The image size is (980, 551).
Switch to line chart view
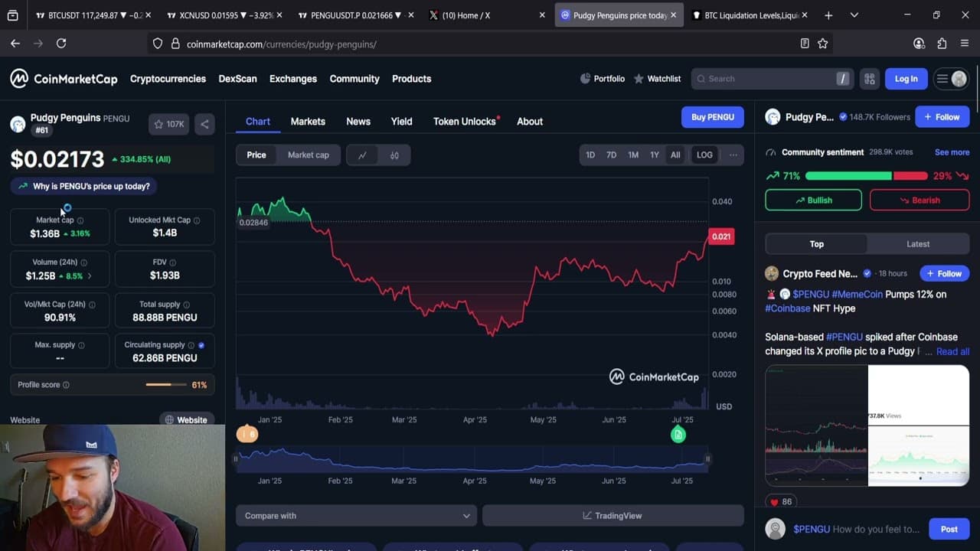click(x=362, y=155)
